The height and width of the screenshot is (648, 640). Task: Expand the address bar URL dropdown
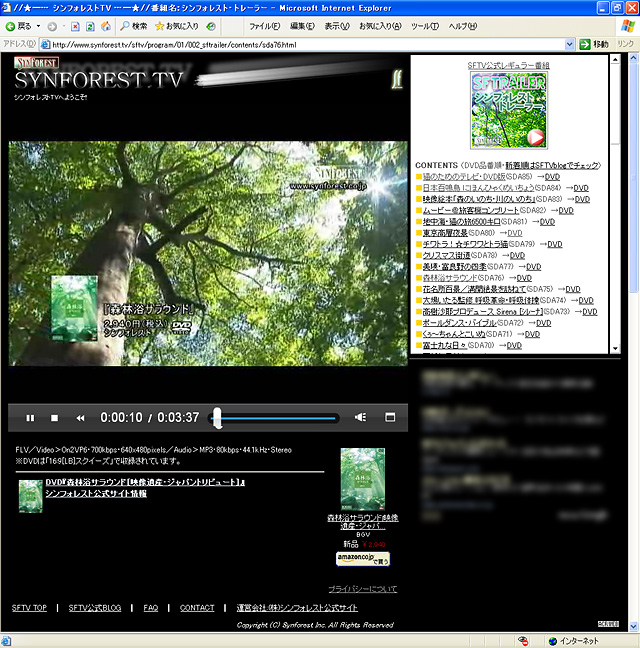571,45
